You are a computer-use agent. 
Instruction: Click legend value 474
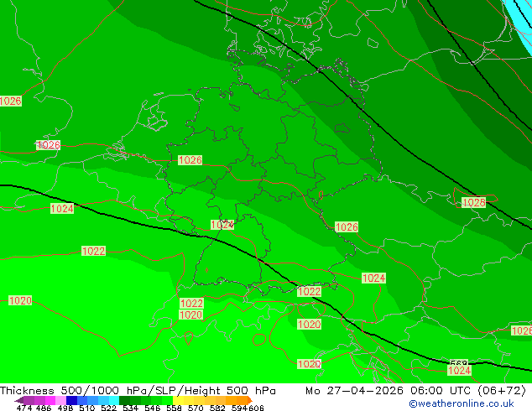pyautogui.click(x=24, y=408)
